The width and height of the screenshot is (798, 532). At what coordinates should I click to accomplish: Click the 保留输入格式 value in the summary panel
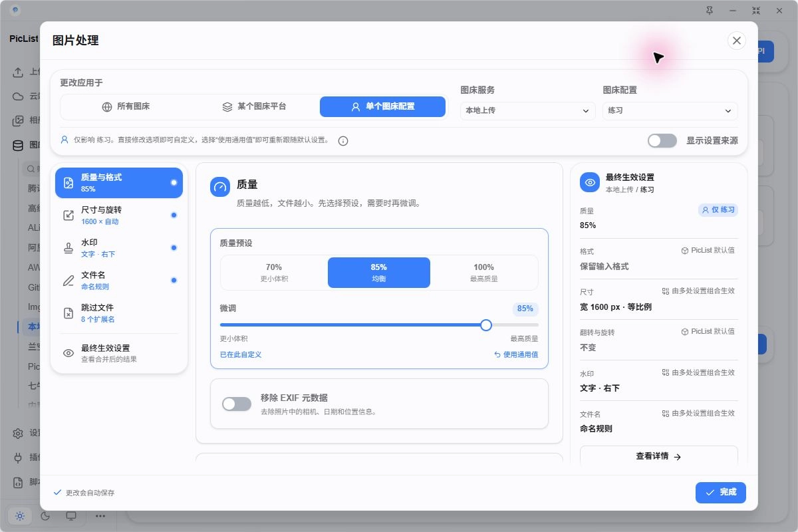coord(604,266)
